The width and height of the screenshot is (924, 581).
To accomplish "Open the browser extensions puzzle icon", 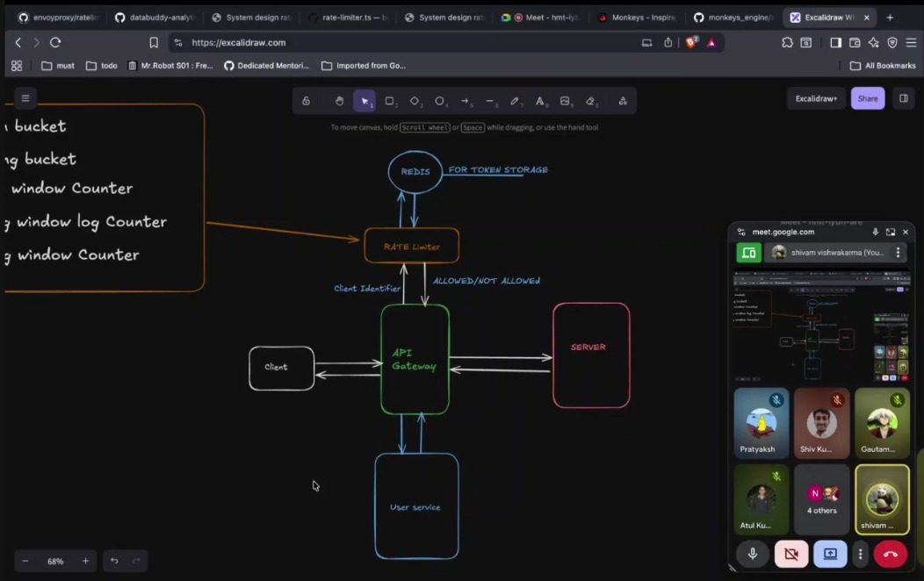I will click(x=787, y=42).
